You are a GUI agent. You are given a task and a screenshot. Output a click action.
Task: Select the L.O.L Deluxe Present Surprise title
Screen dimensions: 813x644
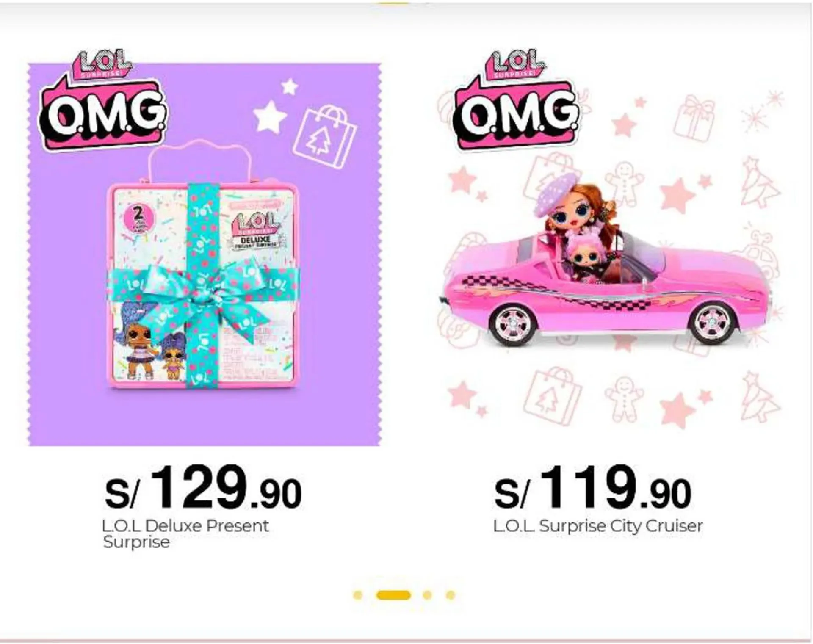coord(185,533)
